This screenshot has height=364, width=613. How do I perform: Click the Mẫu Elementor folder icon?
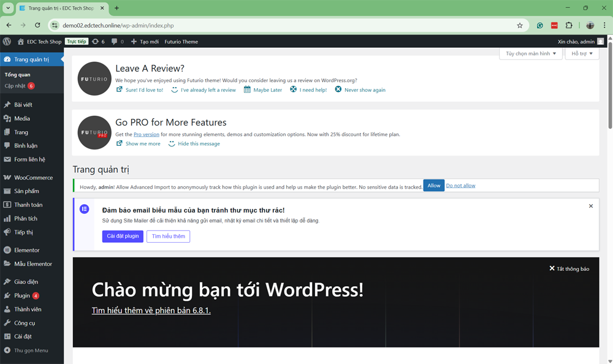click(x=7, y=264)
